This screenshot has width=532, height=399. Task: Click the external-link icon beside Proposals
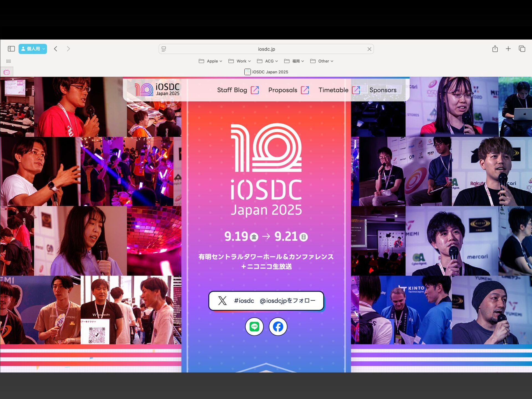point(305,90)
